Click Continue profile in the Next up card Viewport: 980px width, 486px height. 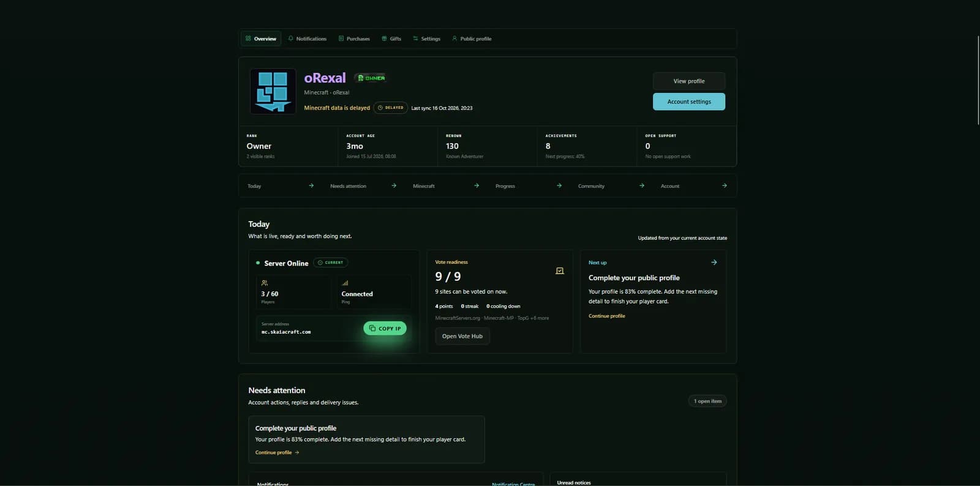click(607, 316)
